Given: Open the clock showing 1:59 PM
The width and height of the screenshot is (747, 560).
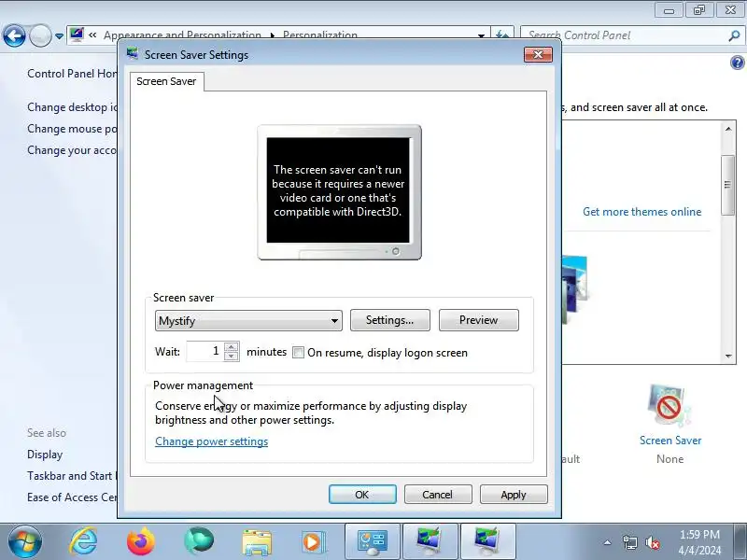Looking at the screenshot, I should pos(699,542).
